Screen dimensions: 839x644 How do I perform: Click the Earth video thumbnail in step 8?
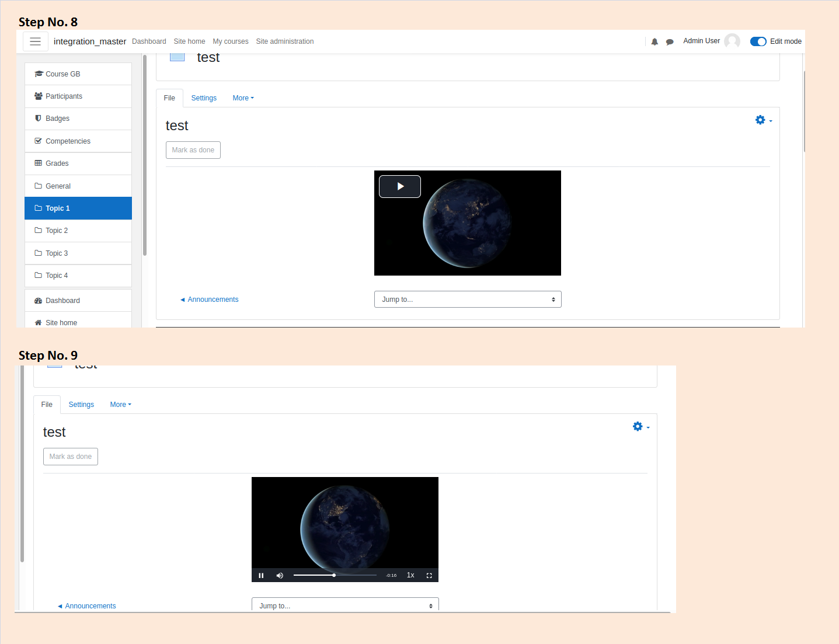[468, 223]
